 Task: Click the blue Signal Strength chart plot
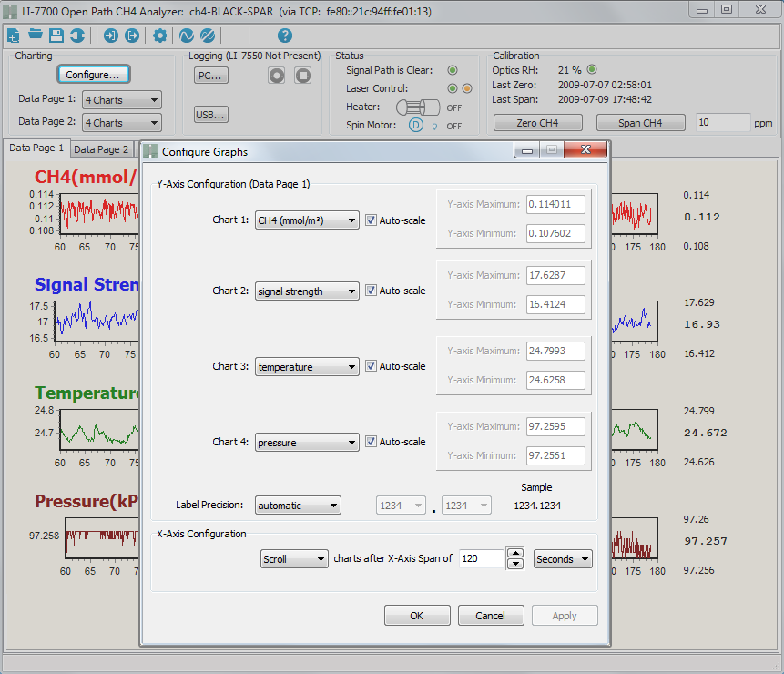97,322
